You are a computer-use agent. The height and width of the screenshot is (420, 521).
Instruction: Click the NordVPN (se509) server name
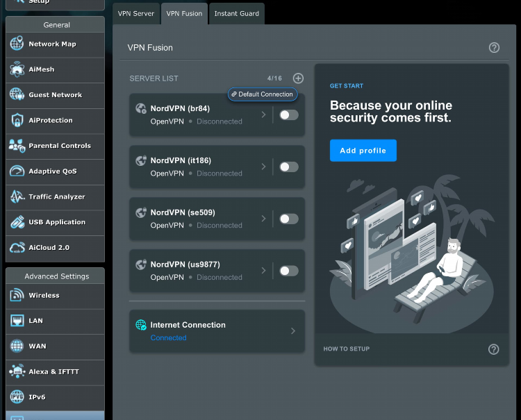[x=183, y=212]
